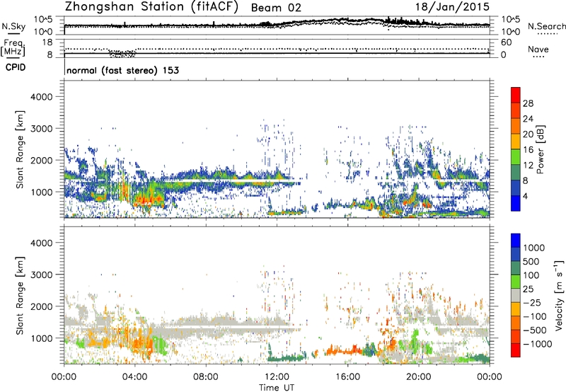Click the 'Velocity [m s-1]' colorbar title
The image size is (566, 392).
559,295
